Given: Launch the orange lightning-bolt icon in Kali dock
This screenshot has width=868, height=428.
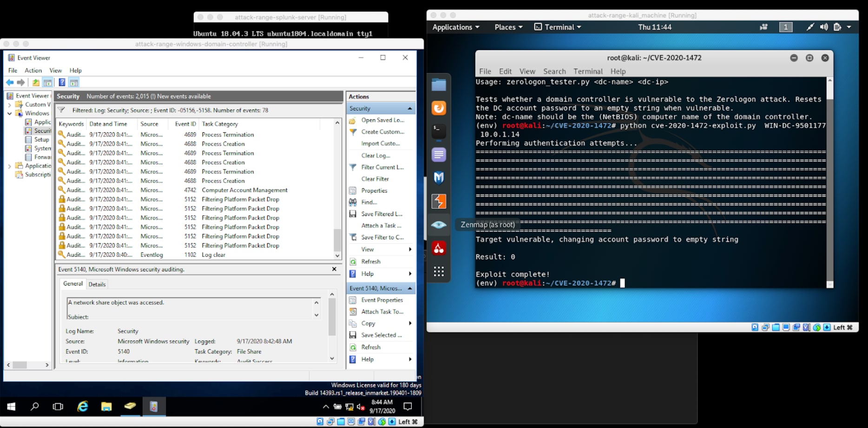Looking at the screenshot, I should point(439,201).
